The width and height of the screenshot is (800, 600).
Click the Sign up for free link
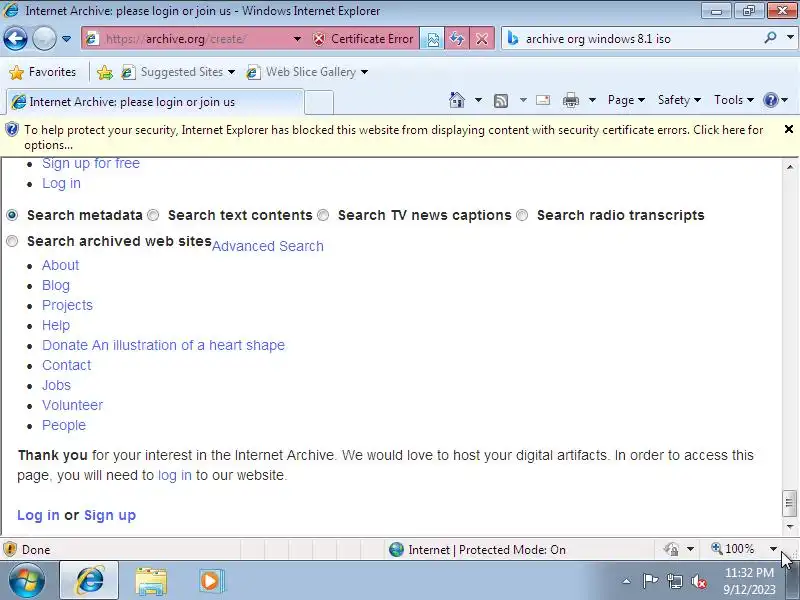[x=91, y=163]
